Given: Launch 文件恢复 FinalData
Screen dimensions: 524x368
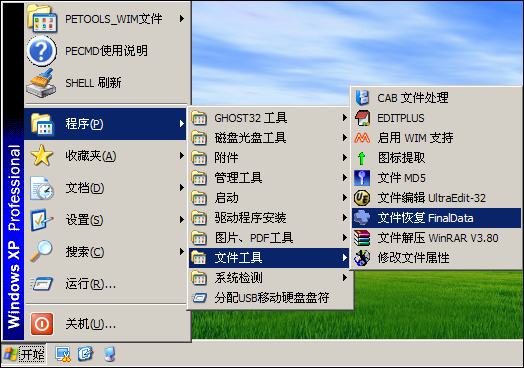Looking at the screenshot, I should coord(436,218).
